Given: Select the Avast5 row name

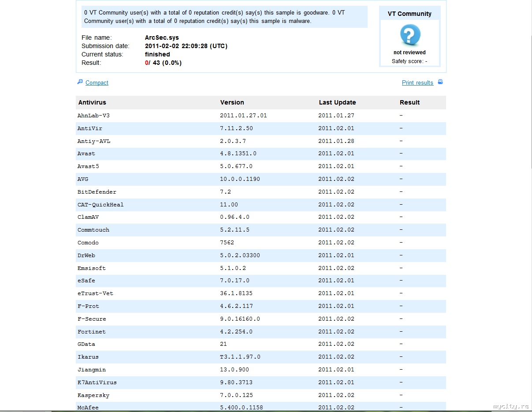Looking at the screenshot, I should point(88,166).
